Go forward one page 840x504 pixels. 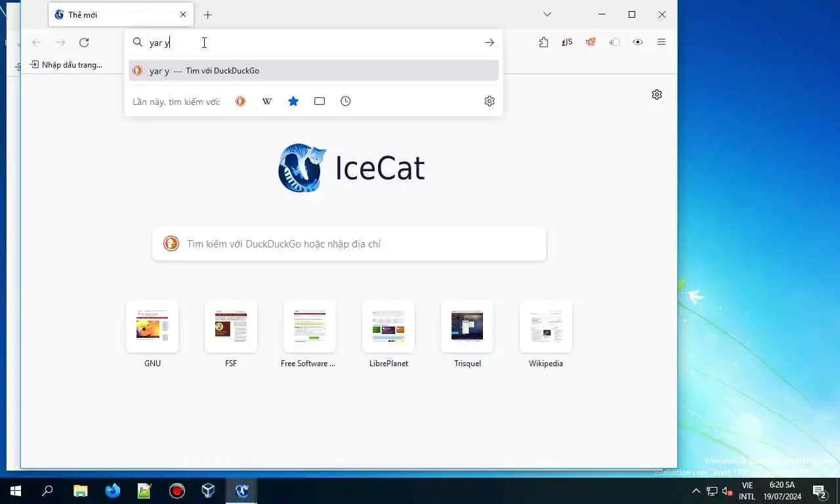point(60,43)
